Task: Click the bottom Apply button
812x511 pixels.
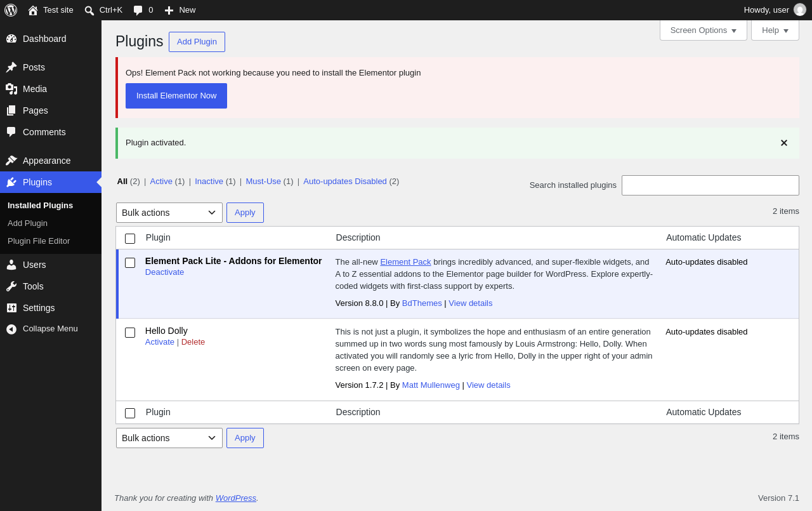Action: tap(245, 438)
